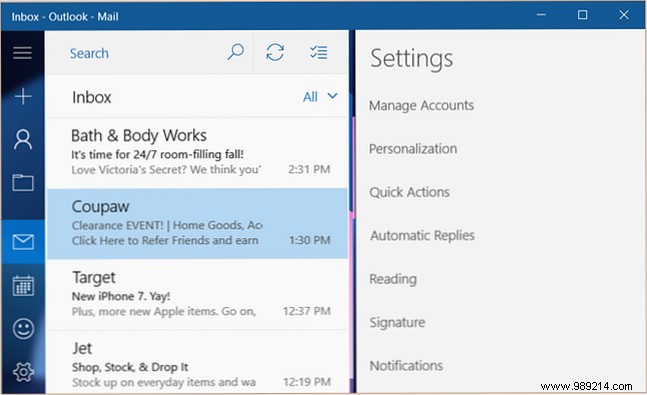This screenshot has width=647, height=395.
Task: Maximize the Outlook Mail window
Action: (583, 15)
